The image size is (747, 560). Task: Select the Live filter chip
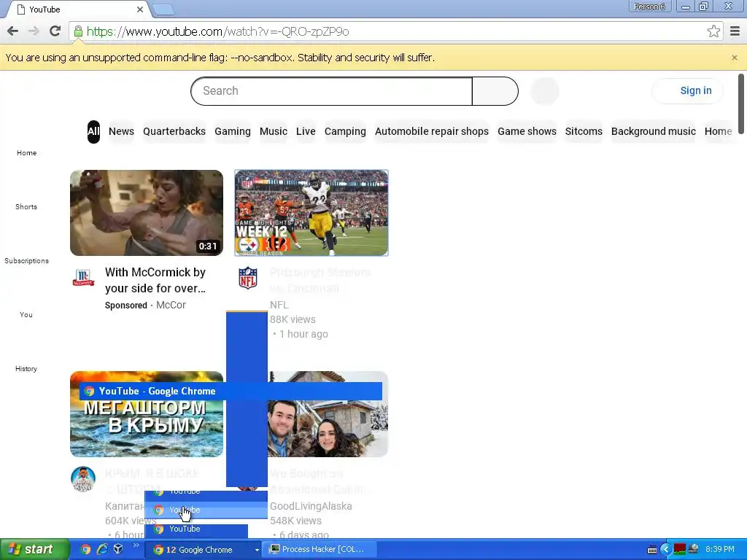306,131
